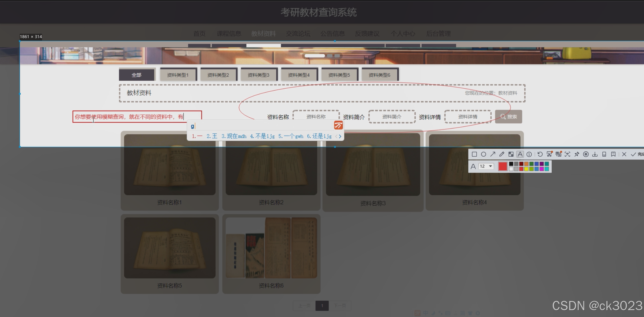Save screenshot with download icon
This screenshot has width=644, height=317.
[x=595, y=154]
